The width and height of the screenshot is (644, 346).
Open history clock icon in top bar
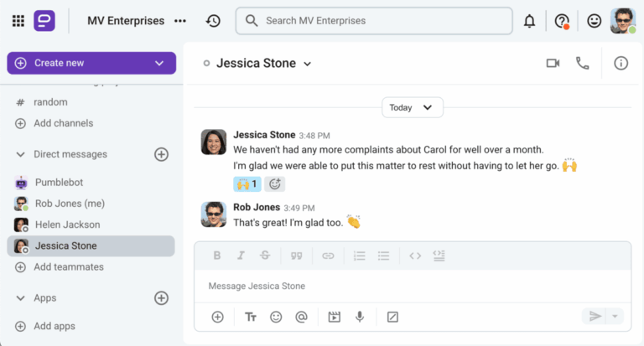tap(213, 21)
